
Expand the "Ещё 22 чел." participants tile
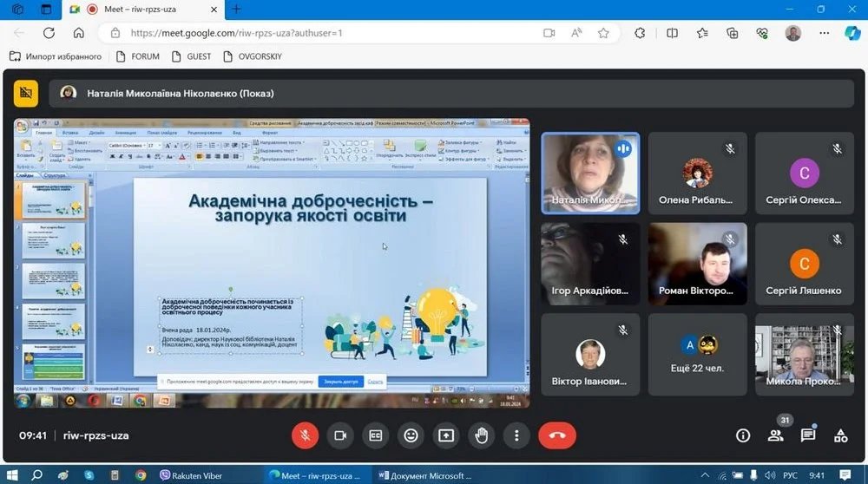[x=697, y=354]
